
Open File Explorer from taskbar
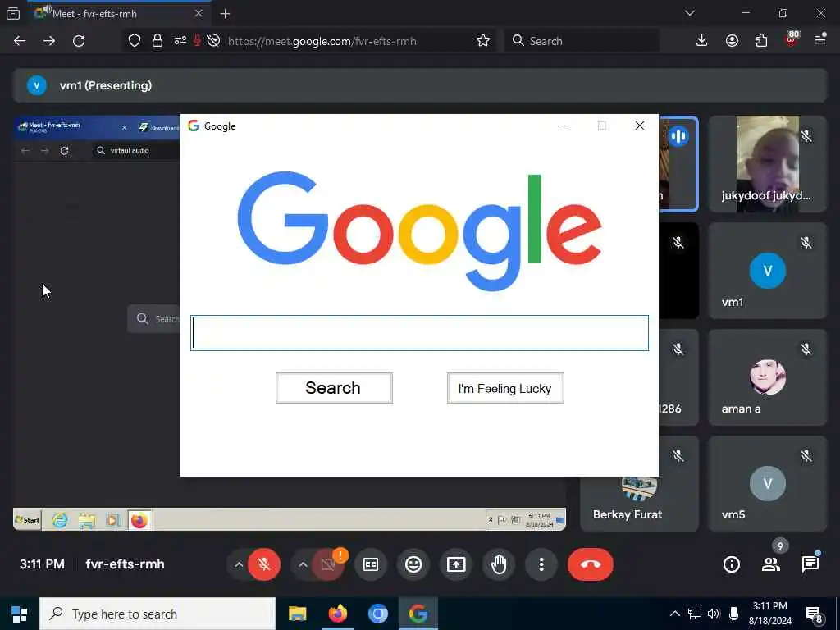point(297,614)
